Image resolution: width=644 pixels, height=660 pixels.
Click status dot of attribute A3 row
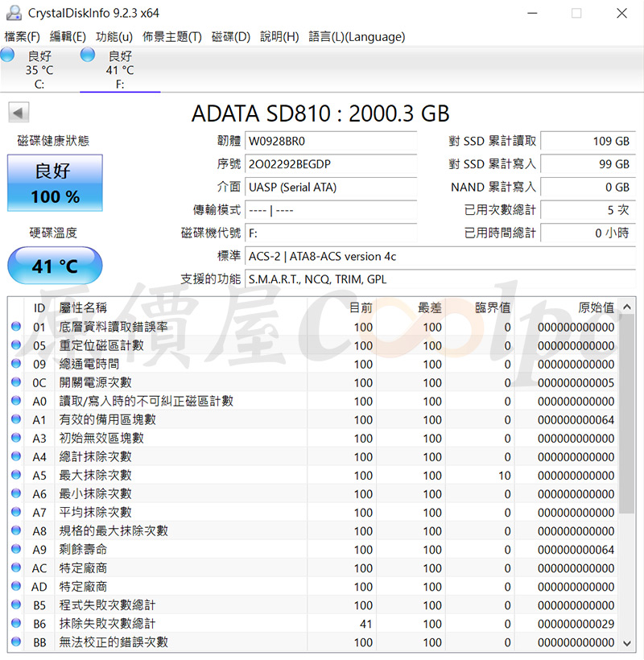click(16, 437)
